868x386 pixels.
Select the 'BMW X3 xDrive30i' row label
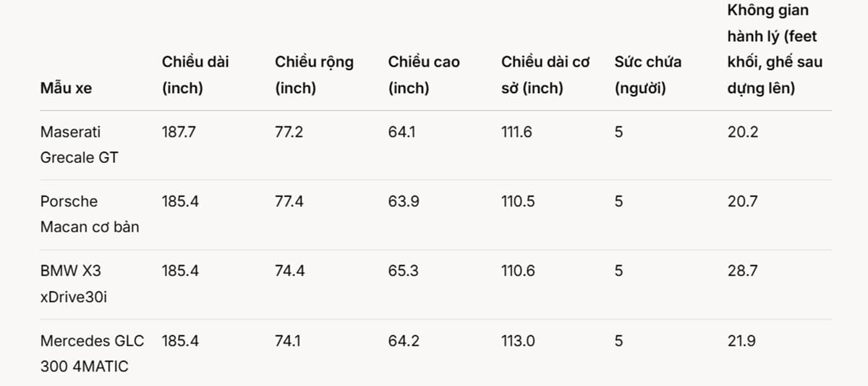click(73, 284)
